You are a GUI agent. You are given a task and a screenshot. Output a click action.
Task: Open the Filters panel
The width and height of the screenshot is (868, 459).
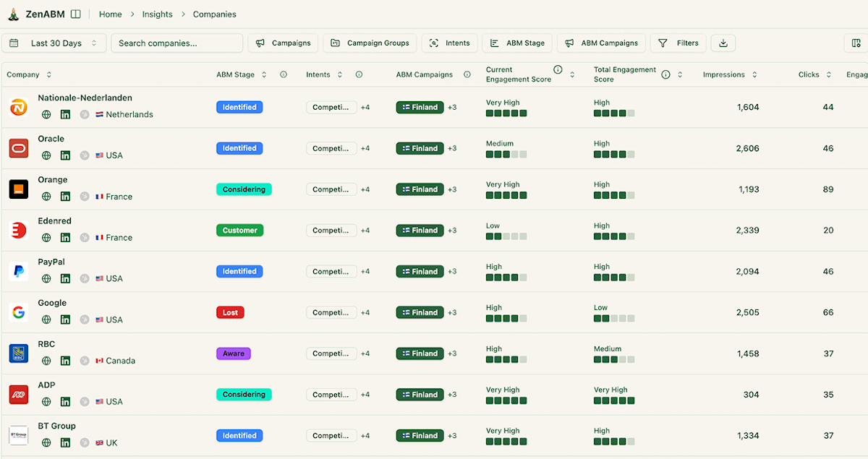[x=678, y=43]
